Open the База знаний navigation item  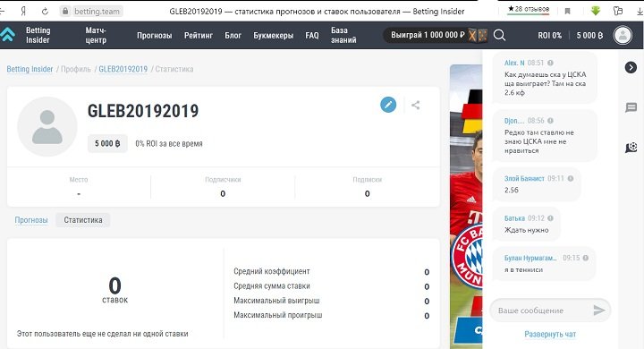pyautogui.click(x=343, y=36)
